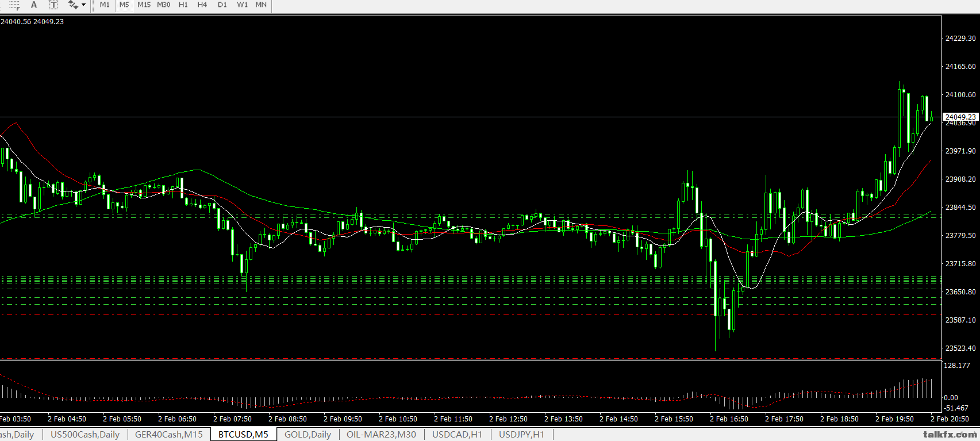
Task: Select the Fibonacci retracement tool icon
Action: (14, 5)
